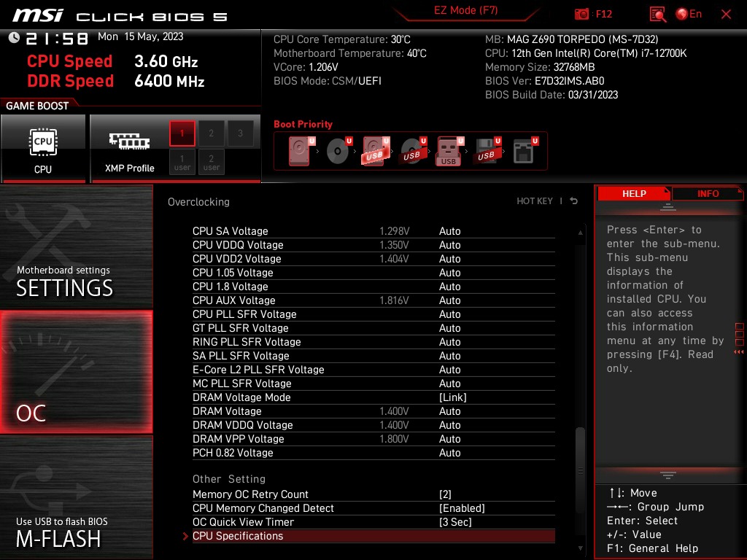Select XMP user profile 2
The width and height of the screenshot is (747, 560).
pyautogui.click(x=211, y=162)
